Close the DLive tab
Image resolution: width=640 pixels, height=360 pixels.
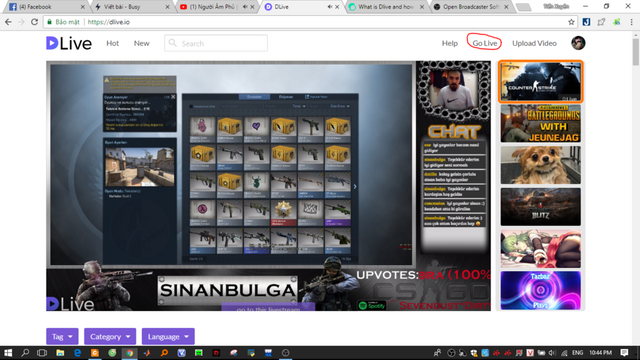coord(337,7)
